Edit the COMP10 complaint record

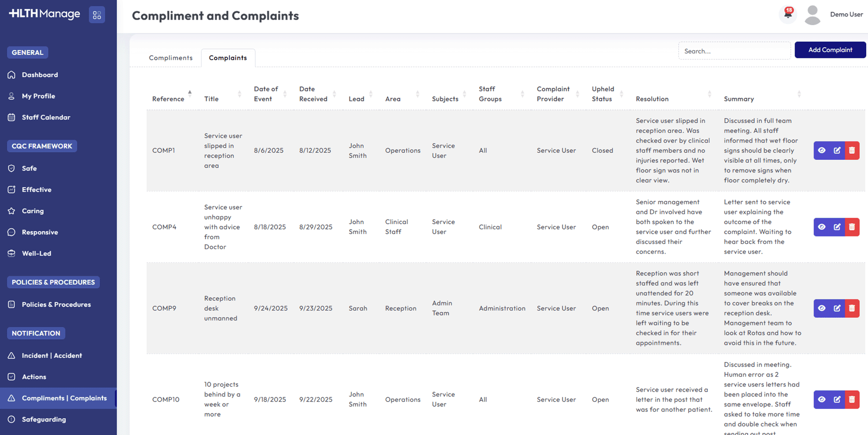point(837,399)
